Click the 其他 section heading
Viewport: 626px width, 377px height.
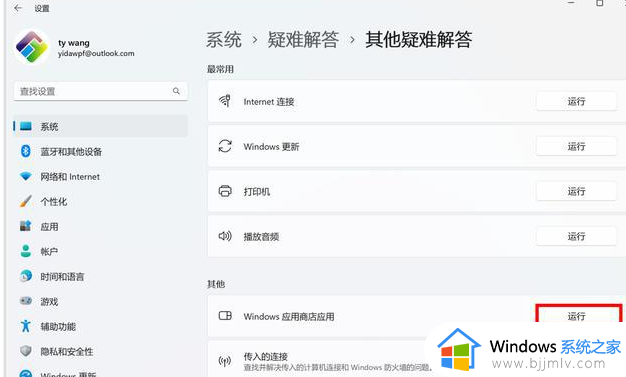coord(216,284)
